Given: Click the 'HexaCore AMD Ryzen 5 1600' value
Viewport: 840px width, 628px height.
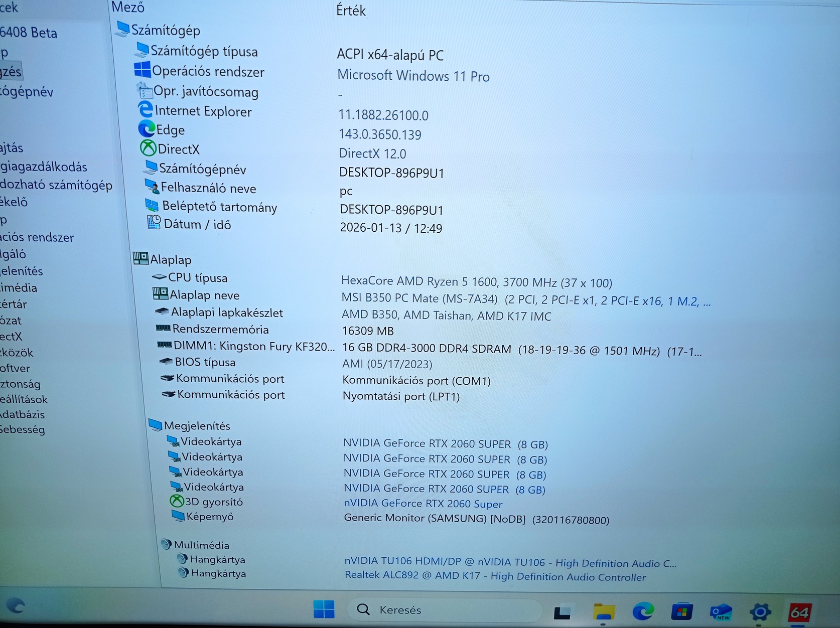Looking at the screenshot, I should click(x=477, y=282).
